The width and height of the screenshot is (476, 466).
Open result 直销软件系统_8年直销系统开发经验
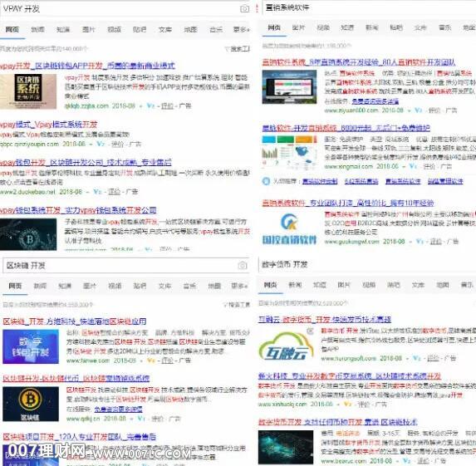click(359, 62)
